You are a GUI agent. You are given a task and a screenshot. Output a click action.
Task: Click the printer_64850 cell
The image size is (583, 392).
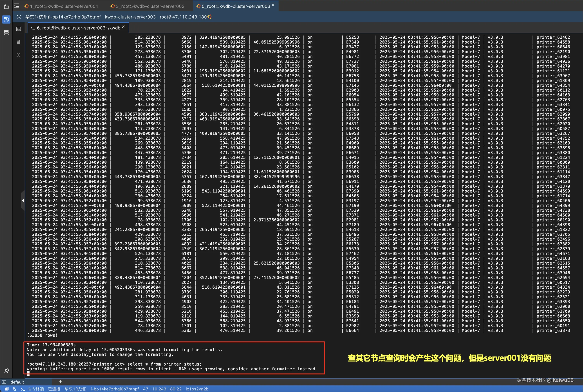(553, 321)
